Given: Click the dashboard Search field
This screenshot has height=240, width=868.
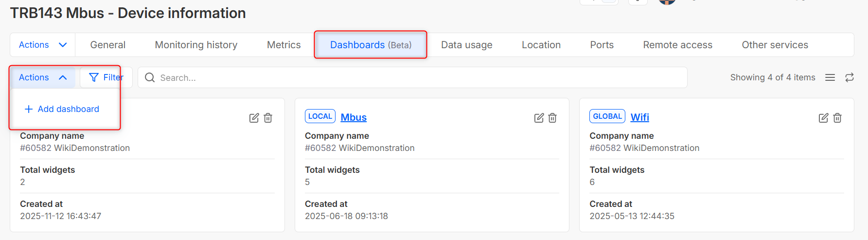Looking at the screenshot, I should coord(412,77).
